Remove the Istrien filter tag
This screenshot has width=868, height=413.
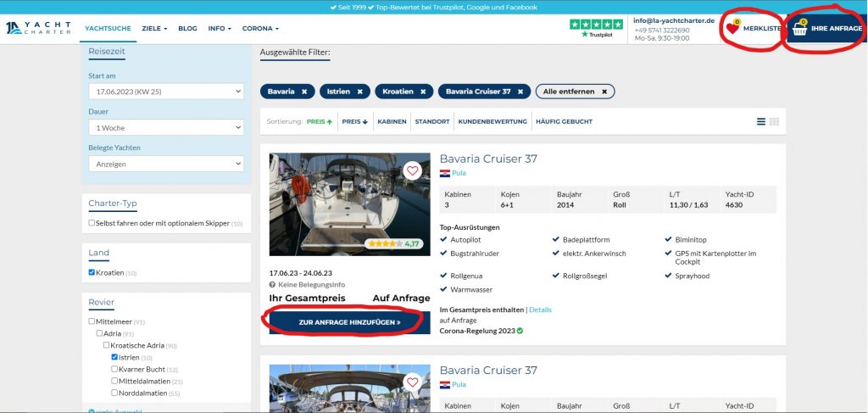pos(359,91)
